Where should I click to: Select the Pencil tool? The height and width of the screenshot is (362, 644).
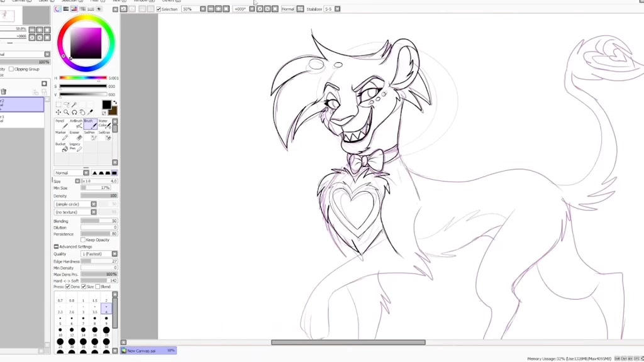(61, 124)
